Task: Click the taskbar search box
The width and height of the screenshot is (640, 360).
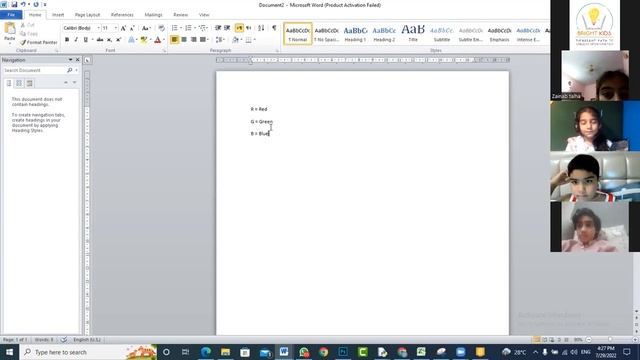Action: coord(89,352)
